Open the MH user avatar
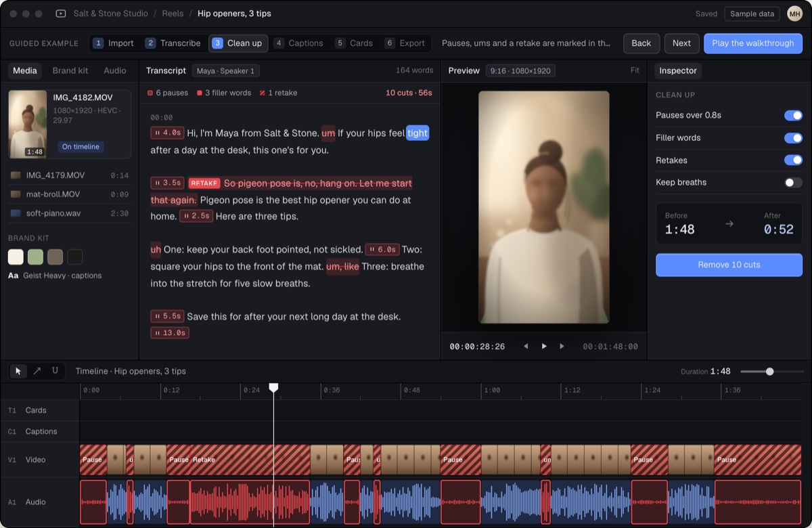812x528 pixels. [x=794, y=14]
